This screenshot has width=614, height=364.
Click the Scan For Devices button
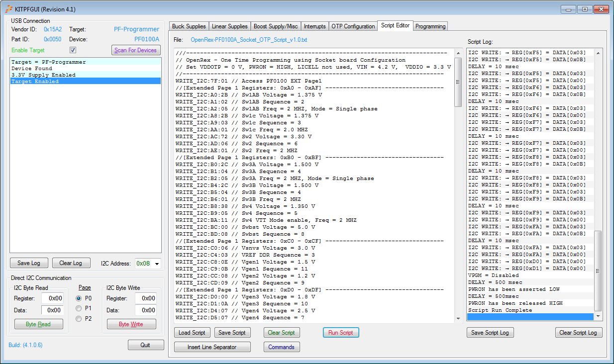pos(136,50)
